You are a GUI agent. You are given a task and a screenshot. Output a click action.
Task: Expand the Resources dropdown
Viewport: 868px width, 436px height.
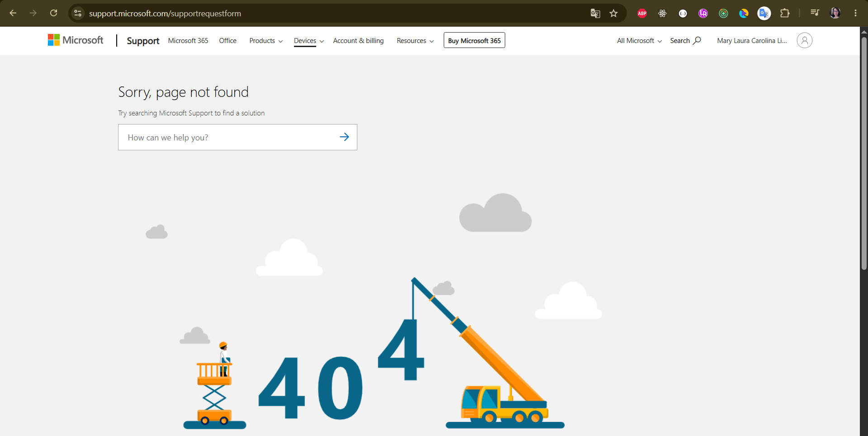[415, 41]
